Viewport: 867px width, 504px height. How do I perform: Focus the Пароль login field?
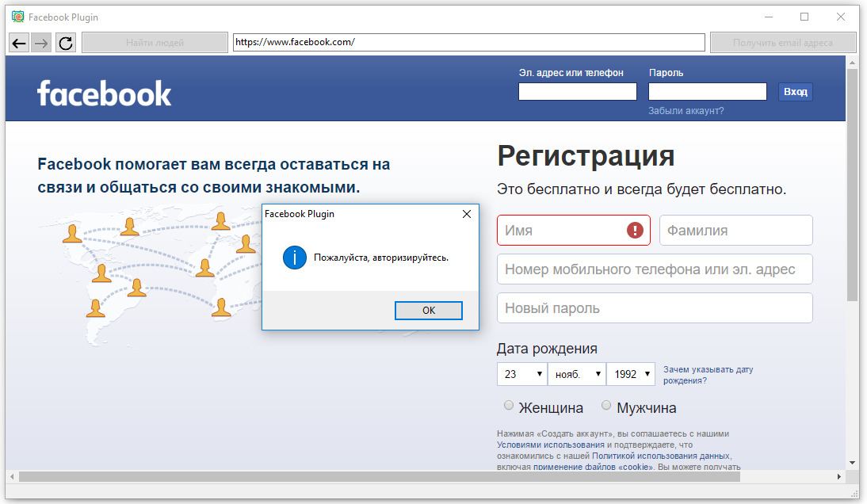coord(707,92)
